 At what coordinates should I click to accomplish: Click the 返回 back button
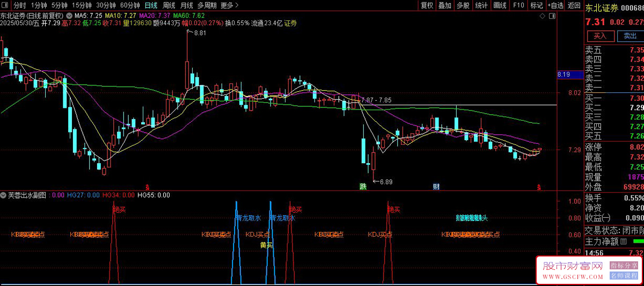point(574,5)
